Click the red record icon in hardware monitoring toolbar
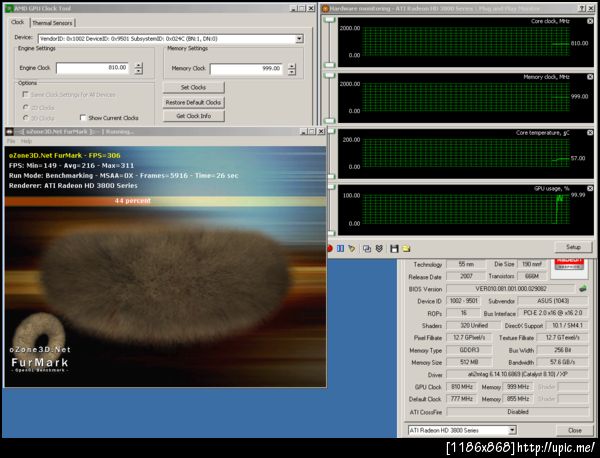 tap(330, 249)
